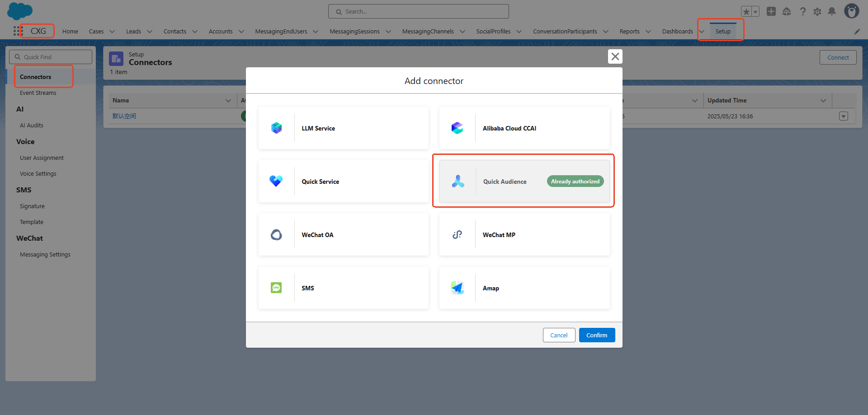This screenshot has width=868, height=415.
Task: Open the Help question mark icon
Action: [802, 11]
